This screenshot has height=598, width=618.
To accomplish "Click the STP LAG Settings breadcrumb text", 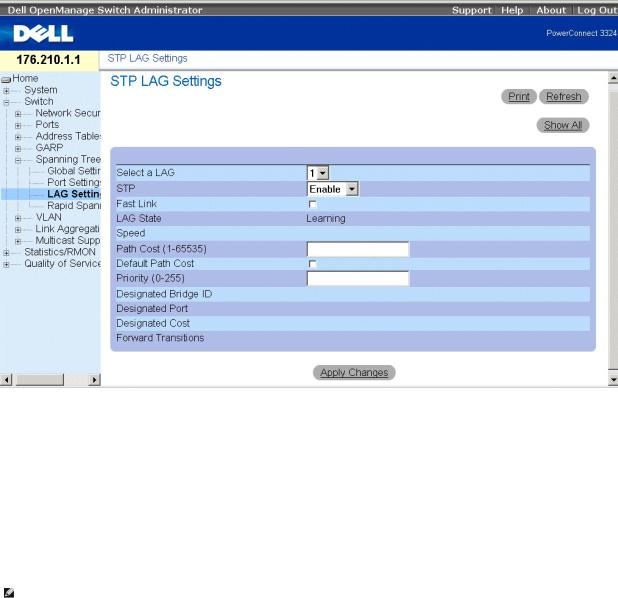I will tap(147, 58).
